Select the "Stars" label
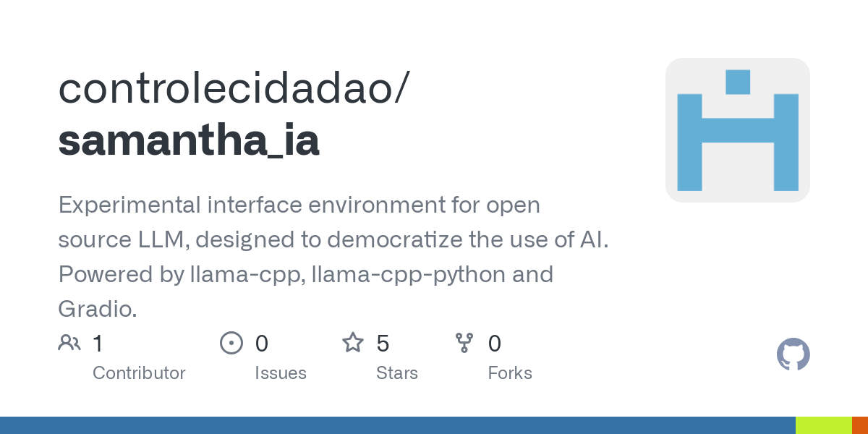 click(397, 373)
